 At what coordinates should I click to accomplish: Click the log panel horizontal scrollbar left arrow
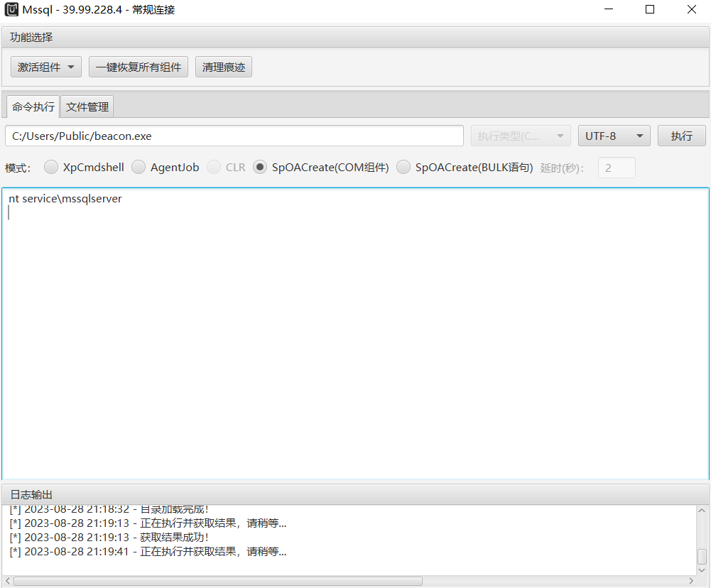(x=7, y=581)
